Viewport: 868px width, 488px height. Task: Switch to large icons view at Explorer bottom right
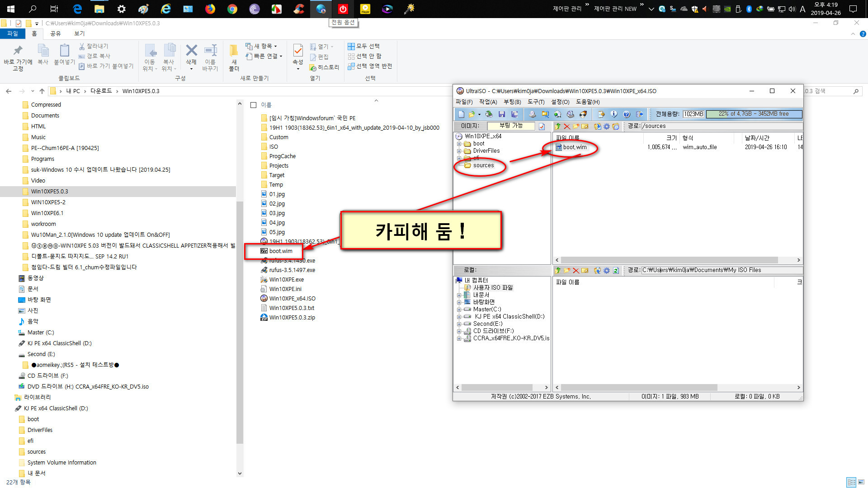[861, 482]
